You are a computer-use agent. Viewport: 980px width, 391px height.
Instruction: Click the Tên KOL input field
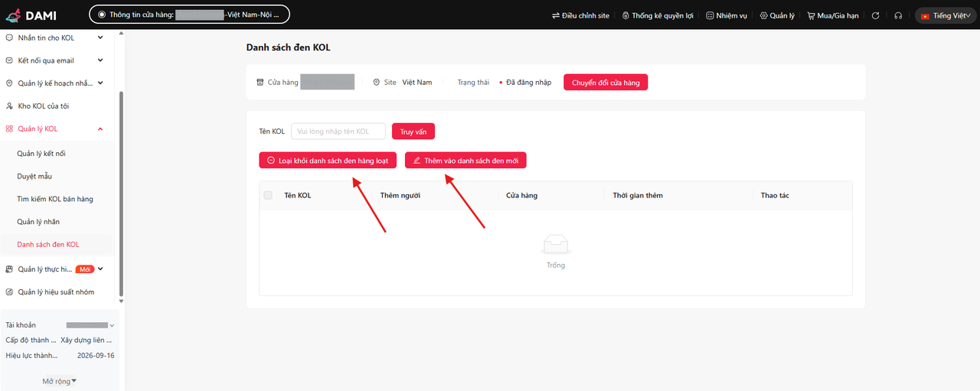tap(338, 132)
